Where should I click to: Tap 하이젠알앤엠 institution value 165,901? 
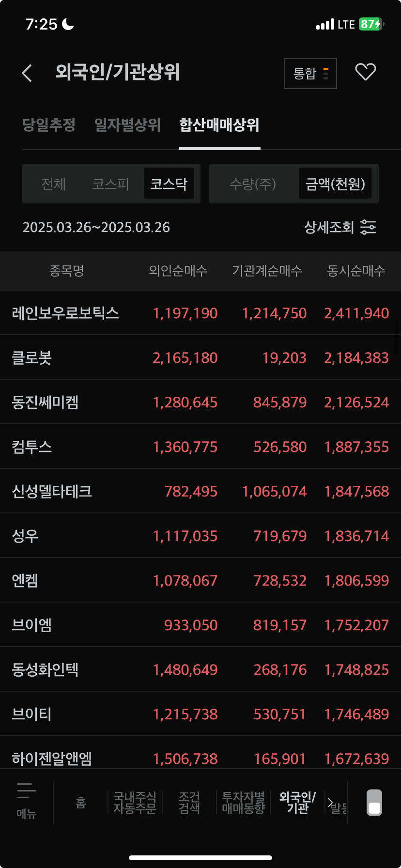point(280,759)
